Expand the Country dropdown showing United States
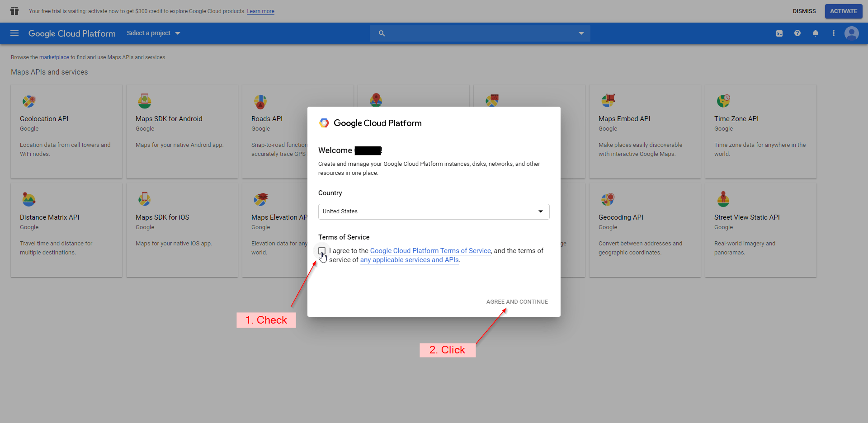The image size is (868, 423). tap(434, 211)
